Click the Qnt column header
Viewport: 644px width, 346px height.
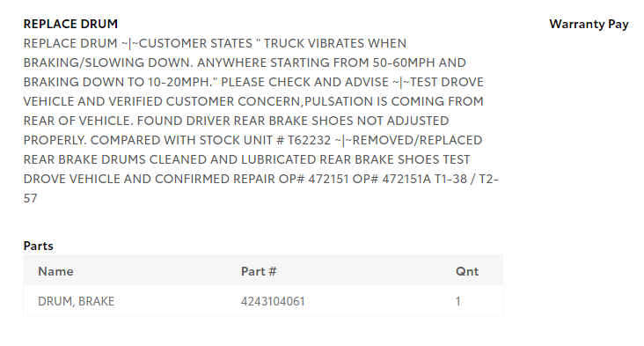[x=467, y=271]
